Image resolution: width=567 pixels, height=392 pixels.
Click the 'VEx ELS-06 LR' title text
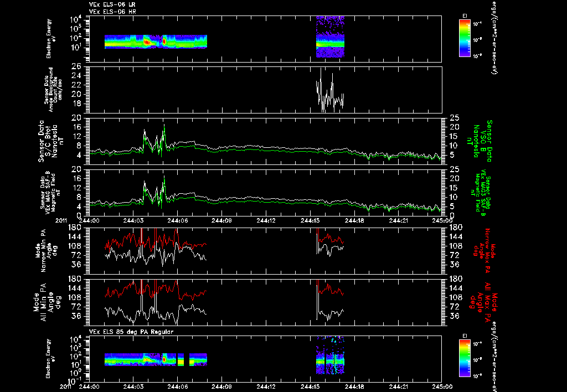pos(112,4)
